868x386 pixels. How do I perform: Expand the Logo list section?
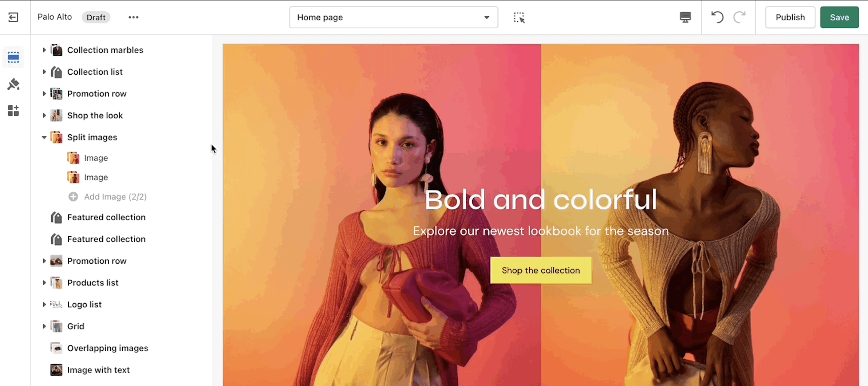(44, 304)
